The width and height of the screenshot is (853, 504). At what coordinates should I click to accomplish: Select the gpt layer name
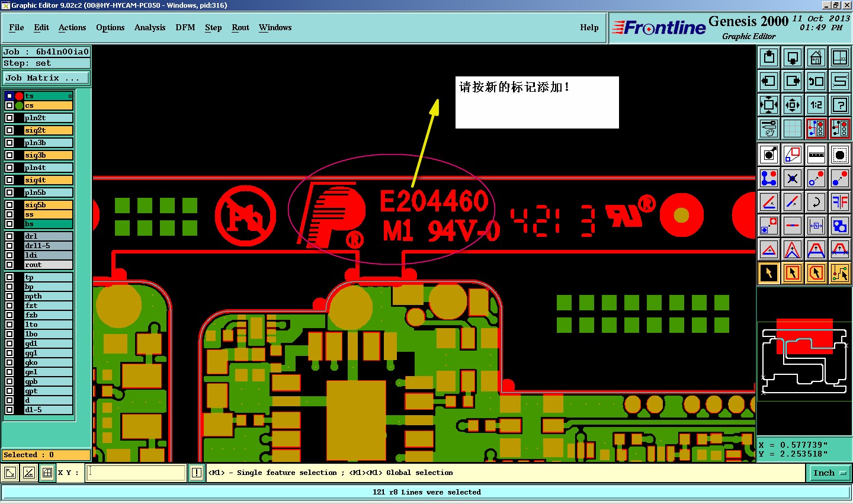(x=48, y=391)
